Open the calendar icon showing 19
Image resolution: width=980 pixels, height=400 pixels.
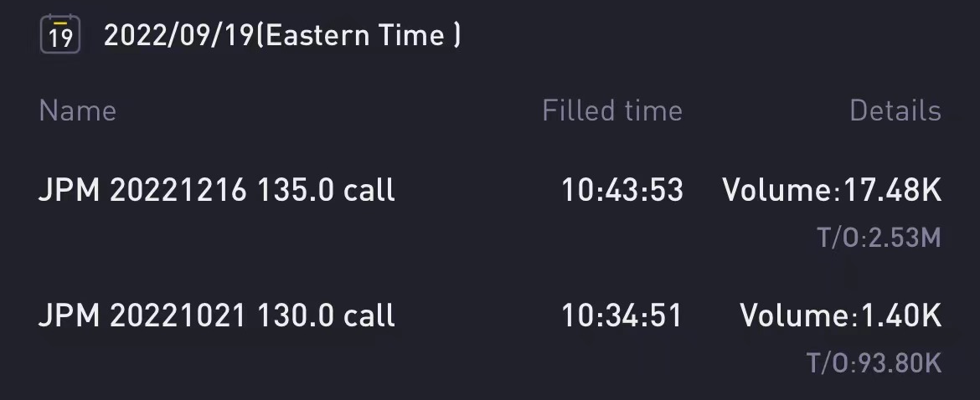pyautogui.click(x=60, y=33)
